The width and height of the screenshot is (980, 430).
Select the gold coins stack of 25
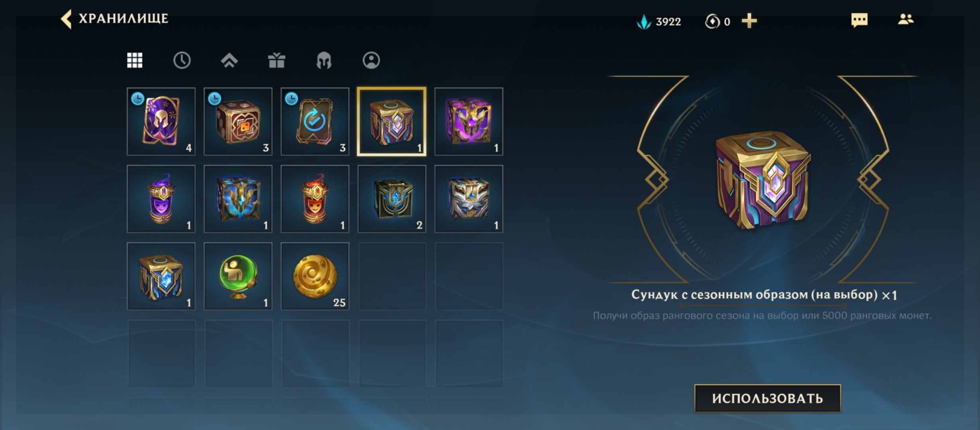pos(315,276)
